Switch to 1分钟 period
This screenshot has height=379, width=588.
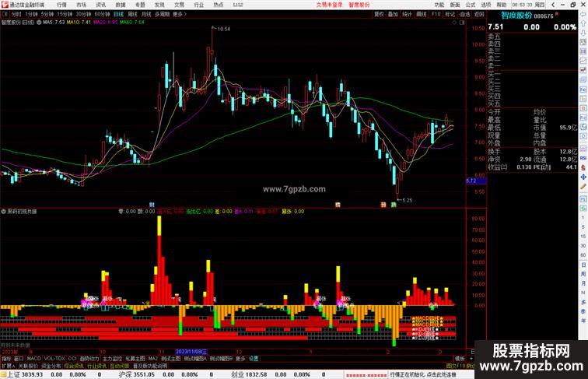click(31, 14)
